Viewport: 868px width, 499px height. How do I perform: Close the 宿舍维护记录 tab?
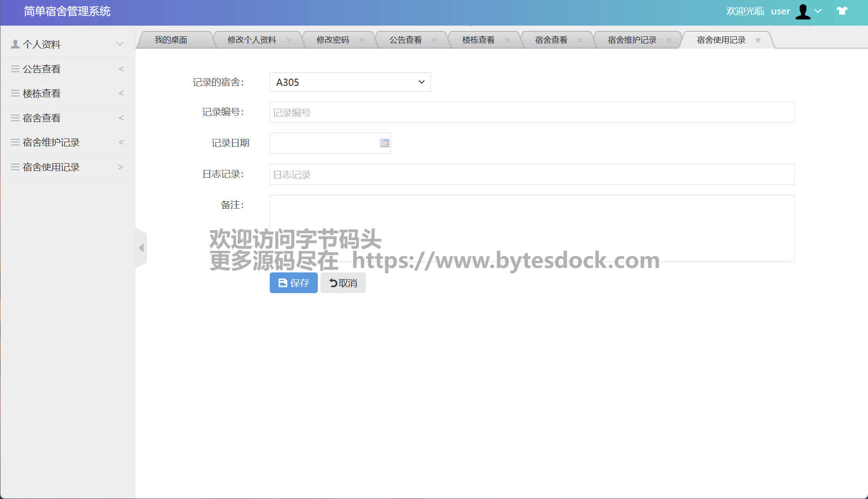click(669, 40)
